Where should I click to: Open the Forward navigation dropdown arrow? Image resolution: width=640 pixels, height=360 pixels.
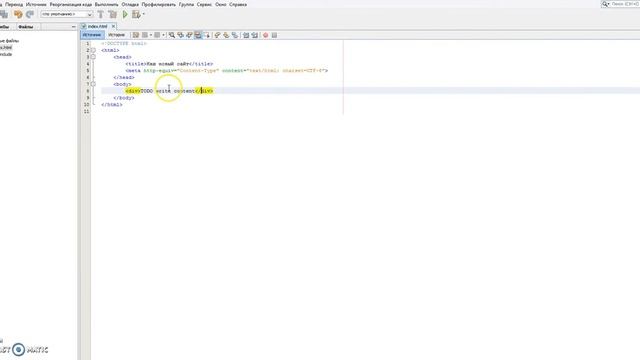tap(163, 35)
